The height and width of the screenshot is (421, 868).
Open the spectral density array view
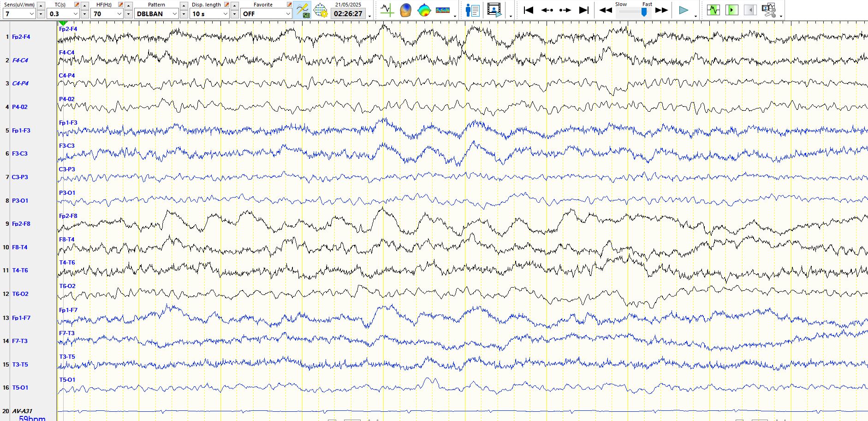(x=443, y=10)
